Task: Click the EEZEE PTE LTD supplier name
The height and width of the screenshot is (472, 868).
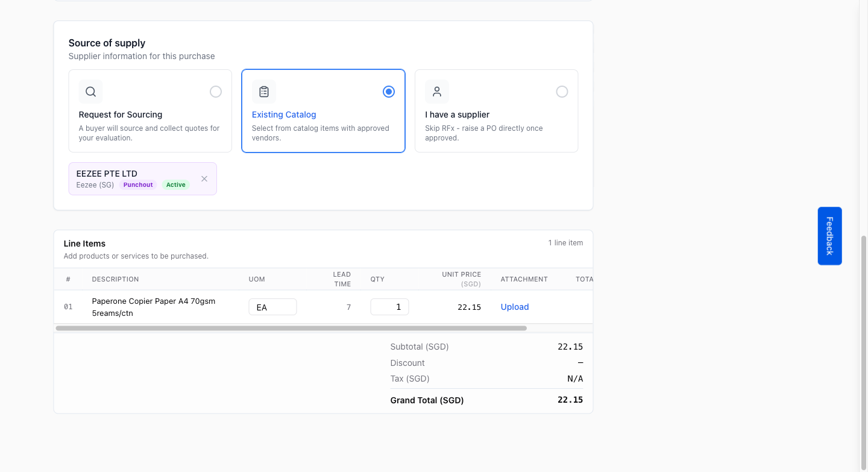Action: (x=107, y=174)
